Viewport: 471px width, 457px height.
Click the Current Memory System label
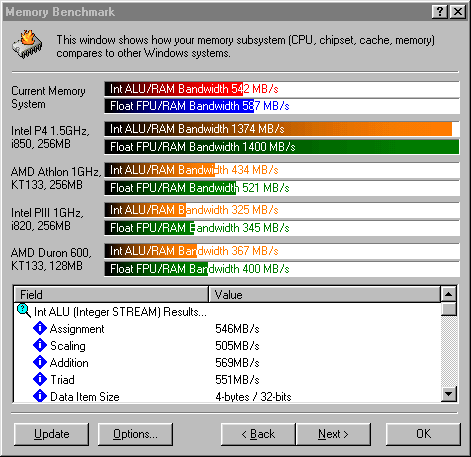pyautogui.click(x=48, y=97)
